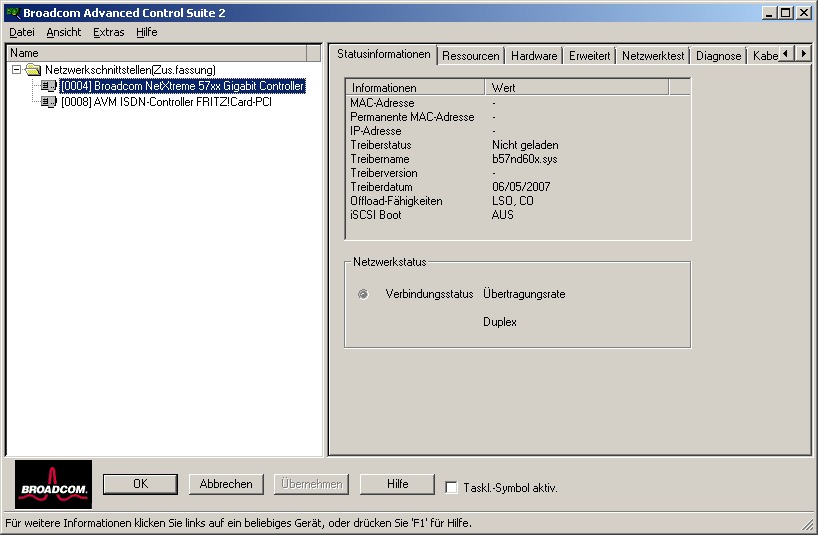Image resolution: width=818 pixels, height=535 pixels.
Task: Click the IP-Adresse row
Action: point(518,131)
